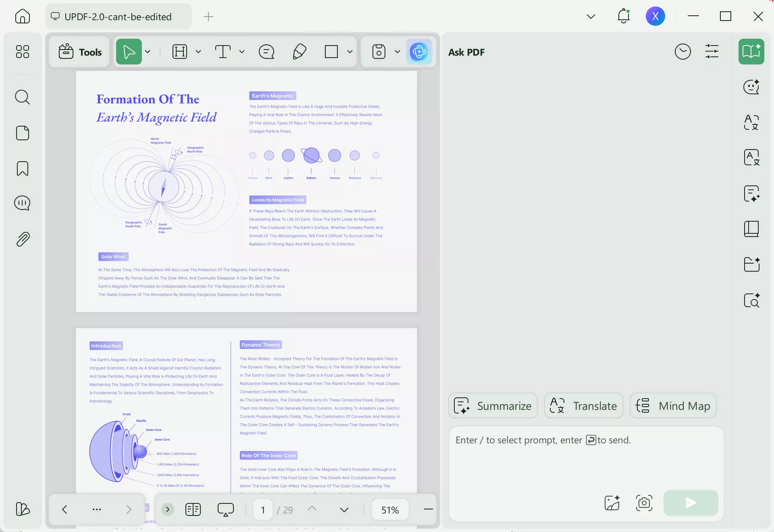This screenshot has width=774, height=532.
Task: Open the AI chat bot mode
Action: point(751,87)
